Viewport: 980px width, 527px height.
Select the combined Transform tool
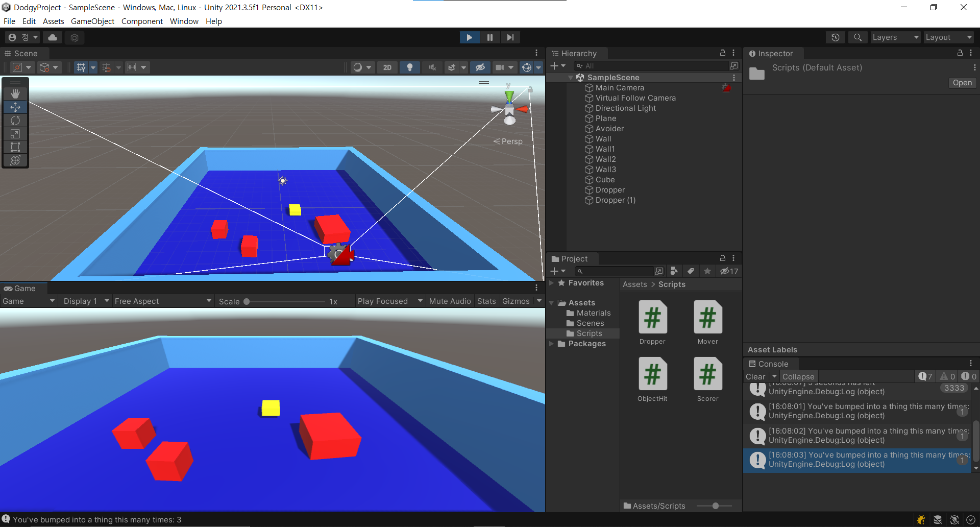click(15, 160)
